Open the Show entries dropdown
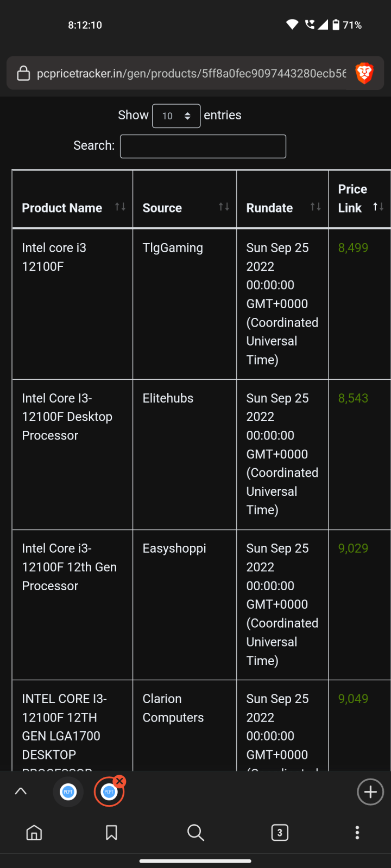Viewport: 391px width, 868px height. click(x=176, y=116)
